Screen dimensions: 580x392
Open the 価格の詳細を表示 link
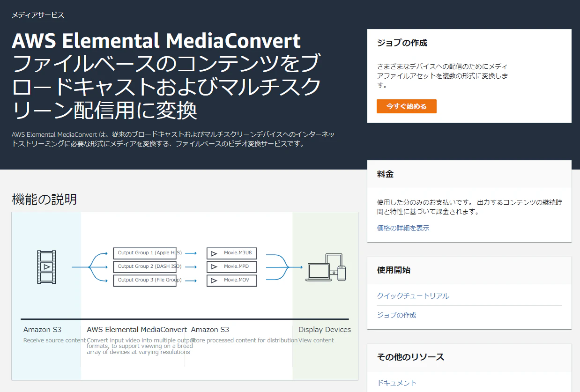coord(403,228)
